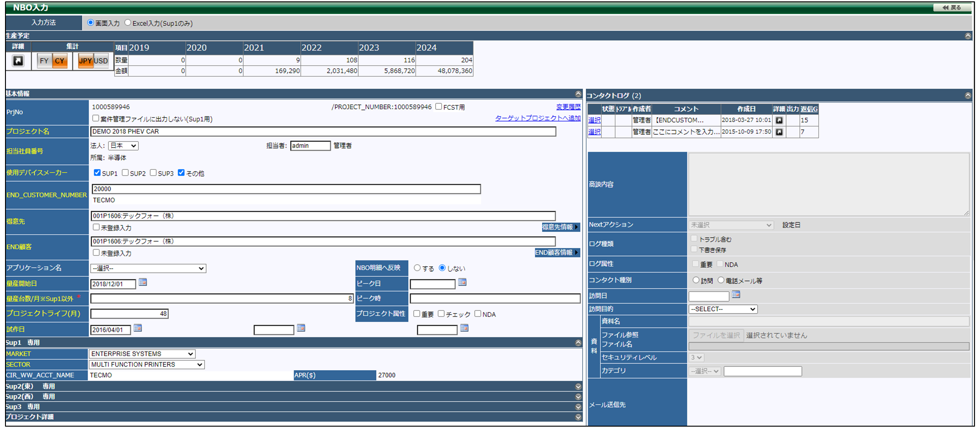Open detail icon for 2015-10-09 contact log

tap(779, 132)
